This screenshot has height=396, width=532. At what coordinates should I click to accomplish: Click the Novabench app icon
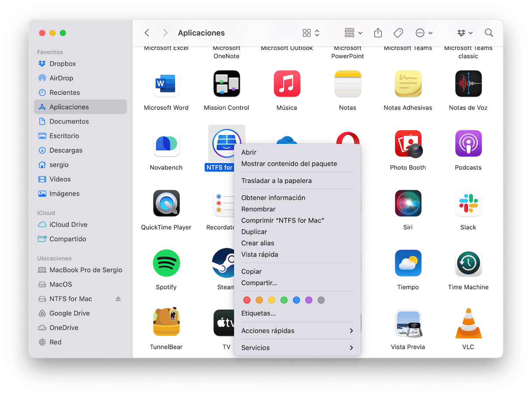pos(166,144)
